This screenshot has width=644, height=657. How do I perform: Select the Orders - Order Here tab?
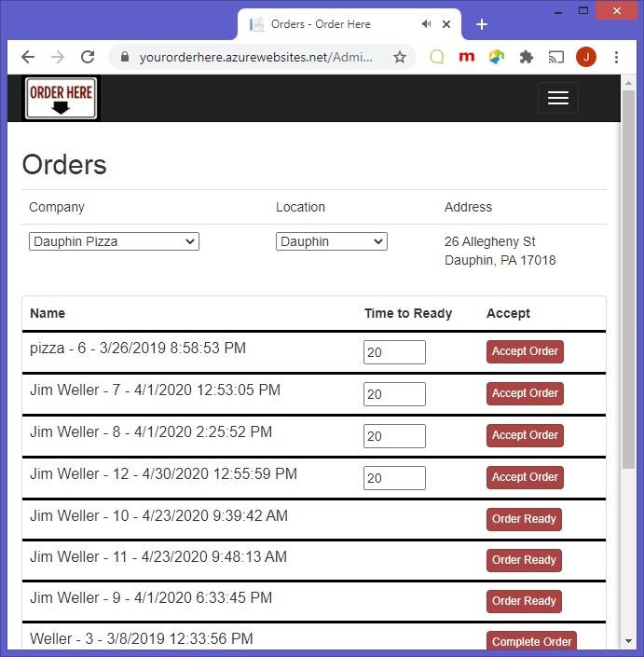(x=326, y=24)
